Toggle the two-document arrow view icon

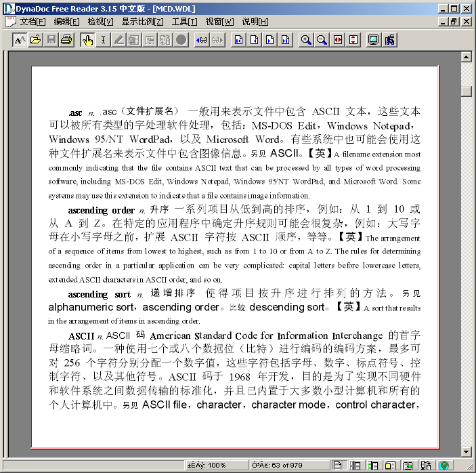coord(426,465)
